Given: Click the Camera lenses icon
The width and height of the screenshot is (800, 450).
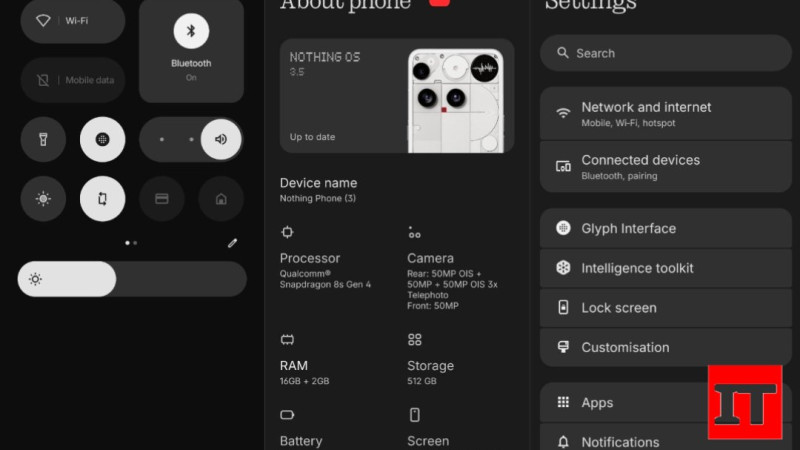Looking at the screenshot, I should [x=414, y=232].
